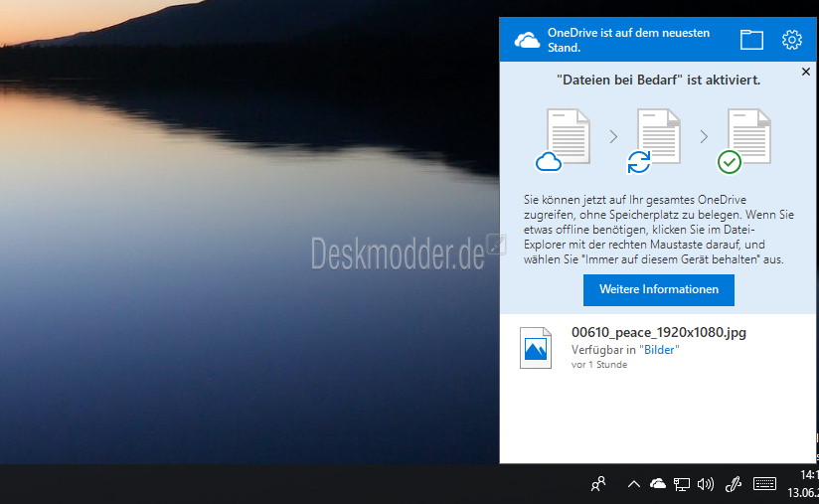The image size is (819, 504).
Task: Click the Weitere Informationen button
Action: click(x=659, y=289)
